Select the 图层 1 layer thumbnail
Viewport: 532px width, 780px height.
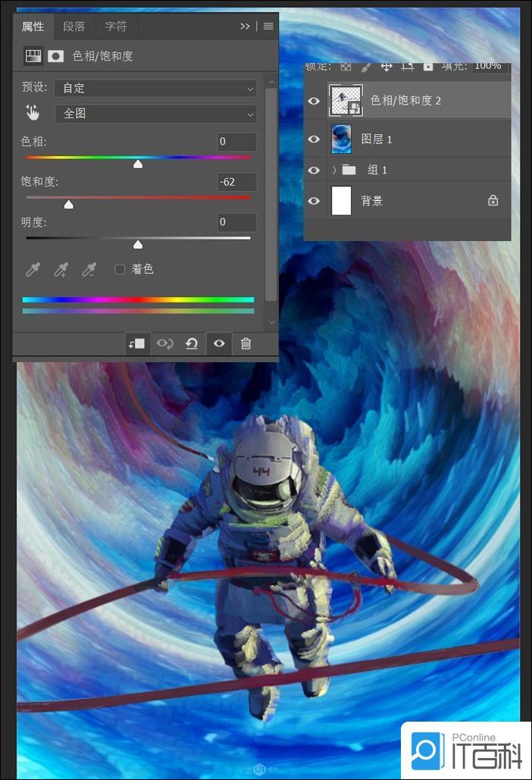point(341,139)
